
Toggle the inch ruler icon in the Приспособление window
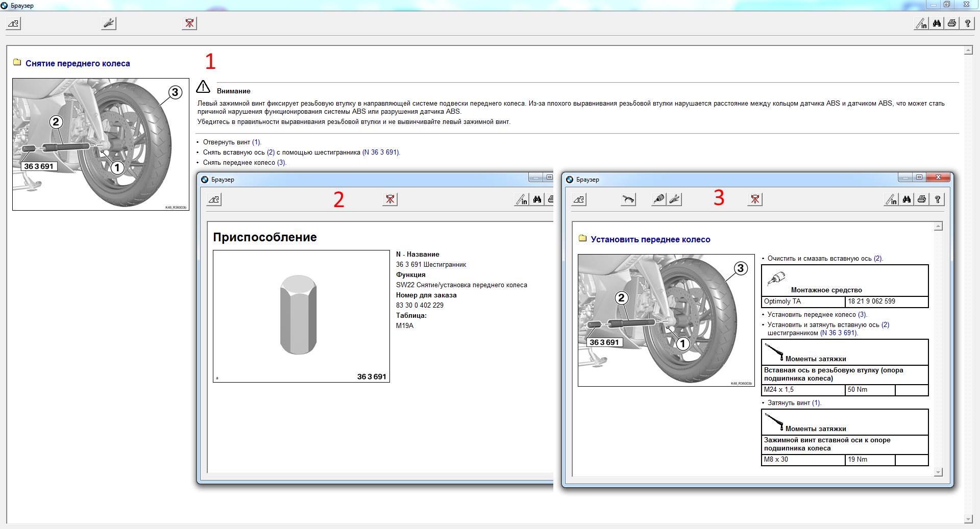(522, 199)
